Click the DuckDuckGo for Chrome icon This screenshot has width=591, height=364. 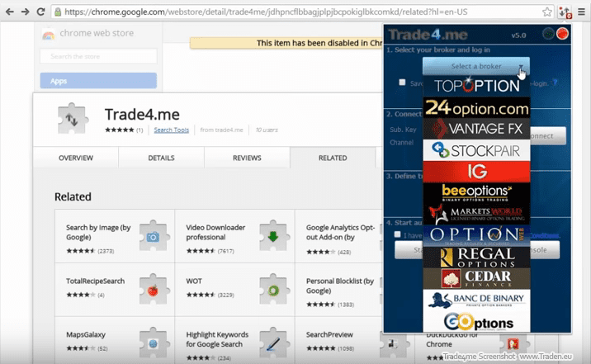point(513,343)
